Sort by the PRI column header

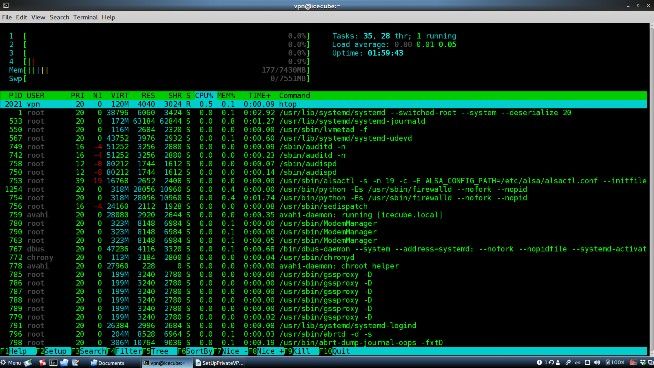[x=77, y=96]
